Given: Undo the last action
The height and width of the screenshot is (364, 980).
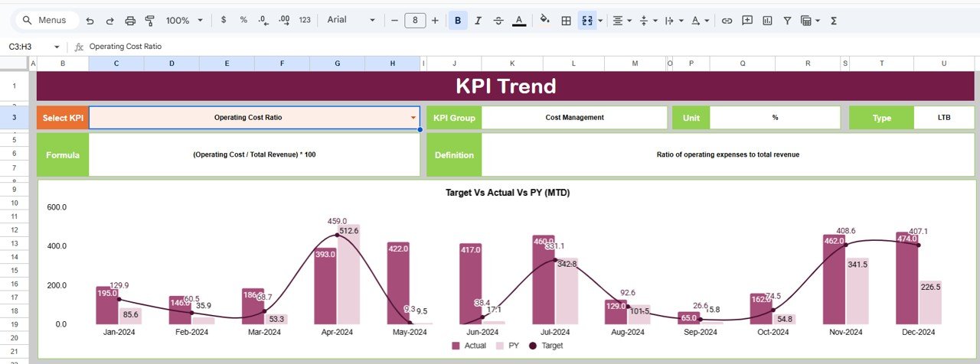Looking at the screenshot, I should pos(90,21).
